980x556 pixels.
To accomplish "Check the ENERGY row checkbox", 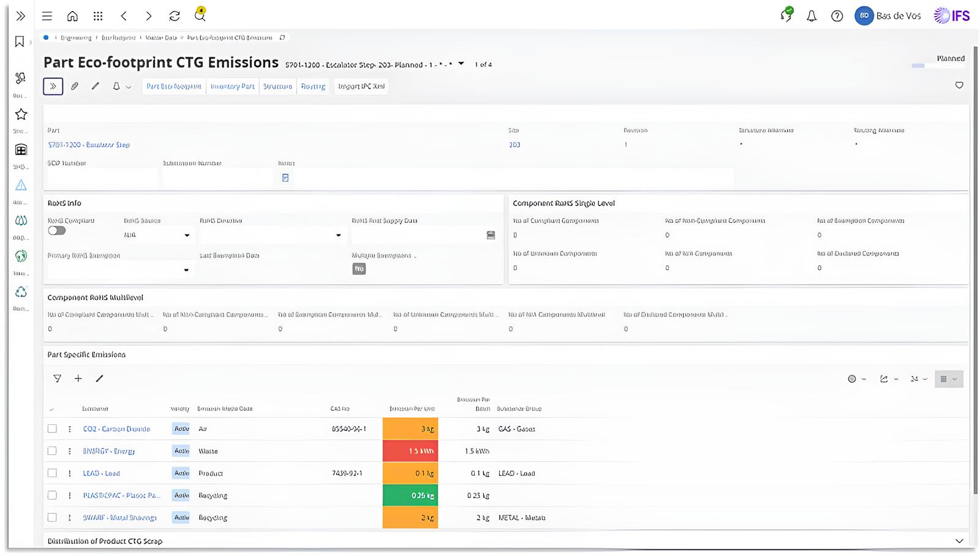I will point(52,451).
